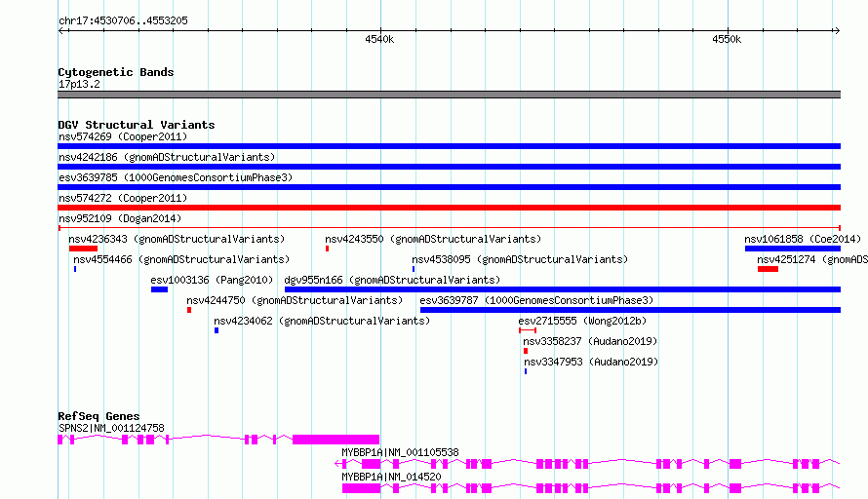The height and width of the screenshot is (499, 868).
Task: Open the nsv4538095 variant label
Action: (x=520, y=259)
